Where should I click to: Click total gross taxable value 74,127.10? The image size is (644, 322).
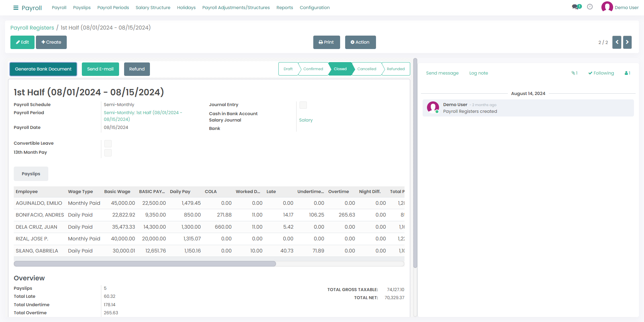click(395, 290)
